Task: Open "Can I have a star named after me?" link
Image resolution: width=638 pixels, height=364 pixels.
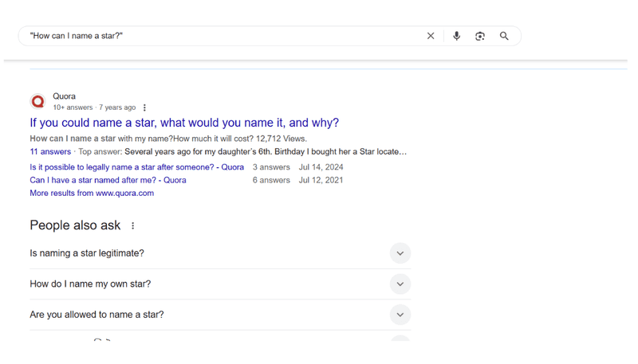Action: (108, 180)
